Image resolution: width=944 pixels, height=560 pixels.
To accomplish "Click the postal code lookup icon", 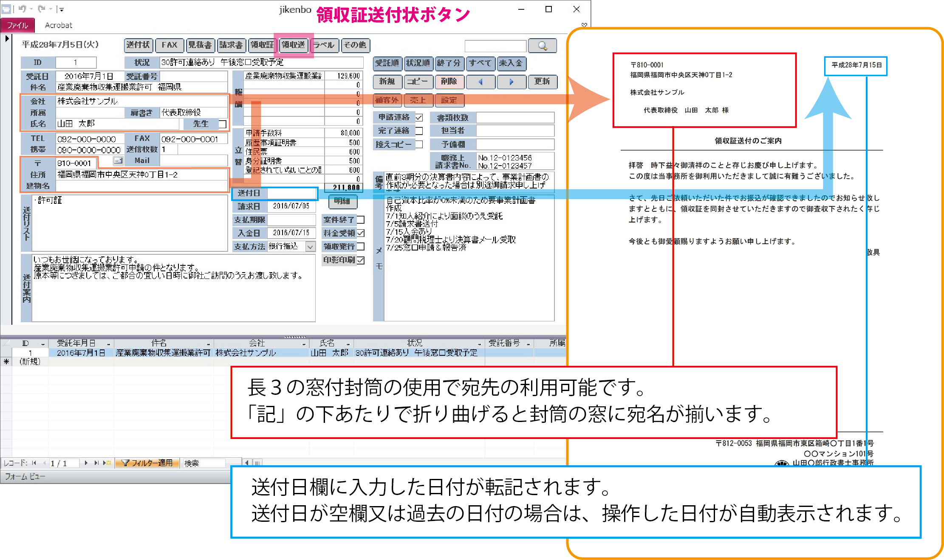I will 118,160.
